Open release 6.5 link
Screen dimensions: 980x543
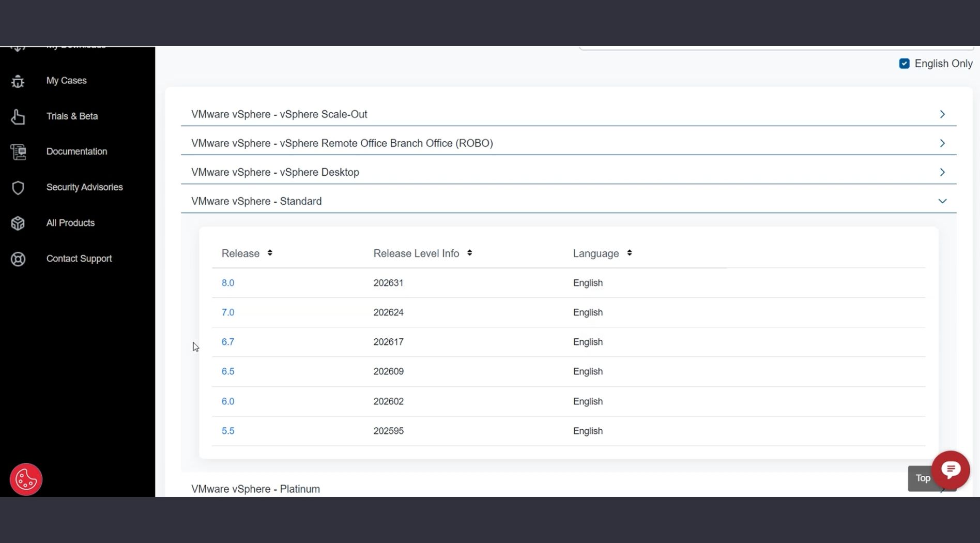tap(228, 371)
